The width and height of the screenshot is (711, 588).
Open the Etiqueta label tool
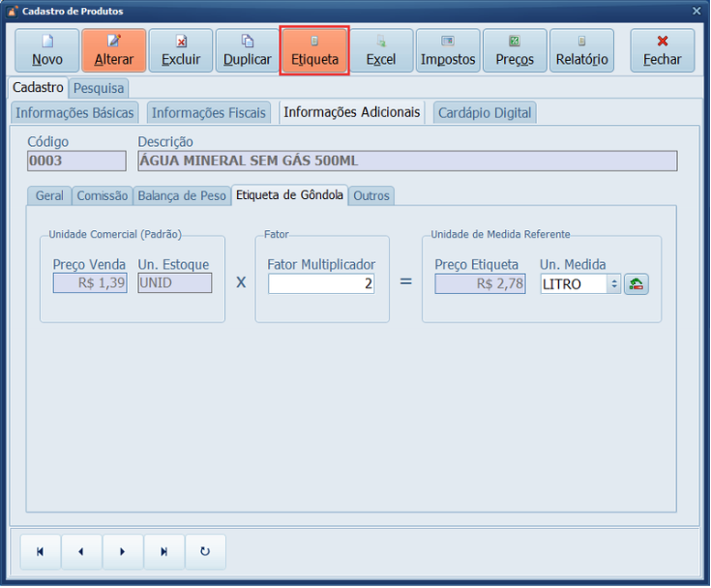(314, 50)
